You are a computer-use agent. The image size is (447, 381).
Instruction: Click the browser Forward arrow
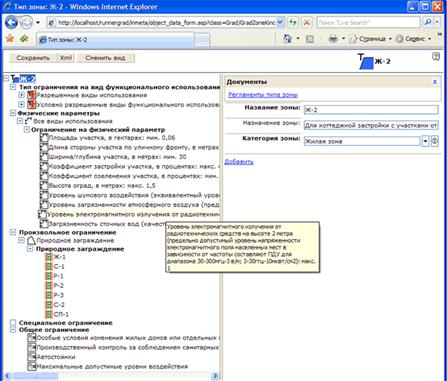(x=26, y=23)
